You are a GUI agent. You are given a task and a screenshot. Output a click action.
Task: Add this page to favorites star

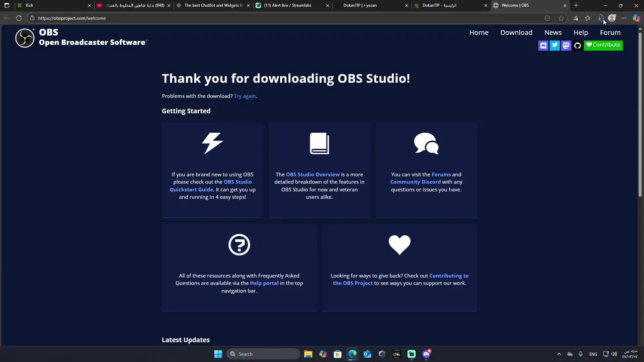pos(561,18)
